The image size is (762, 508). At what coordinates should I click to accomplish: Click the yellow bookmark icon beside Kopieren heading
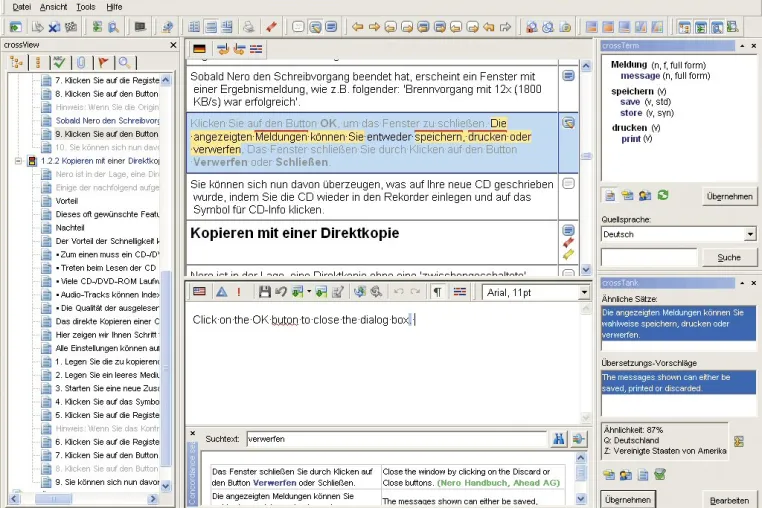(x=568, y=254)
